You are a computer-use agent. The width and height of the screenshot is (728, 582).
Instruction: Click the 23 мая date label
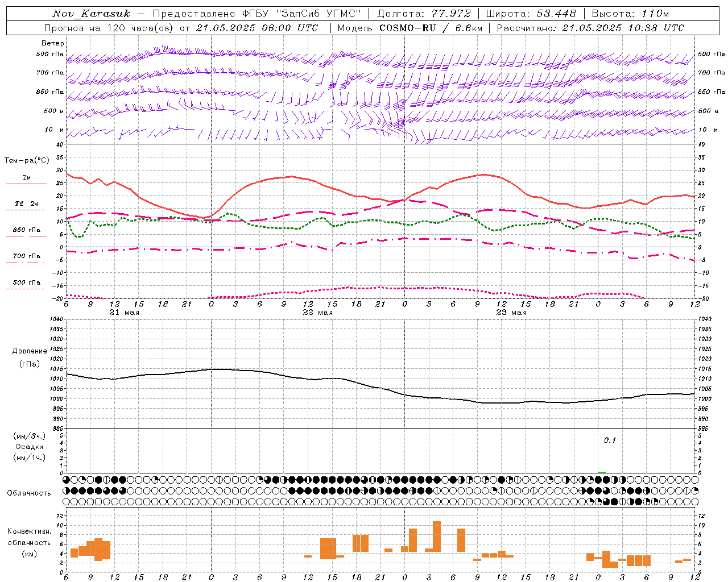pyautogui.click(x=511, y=313)
